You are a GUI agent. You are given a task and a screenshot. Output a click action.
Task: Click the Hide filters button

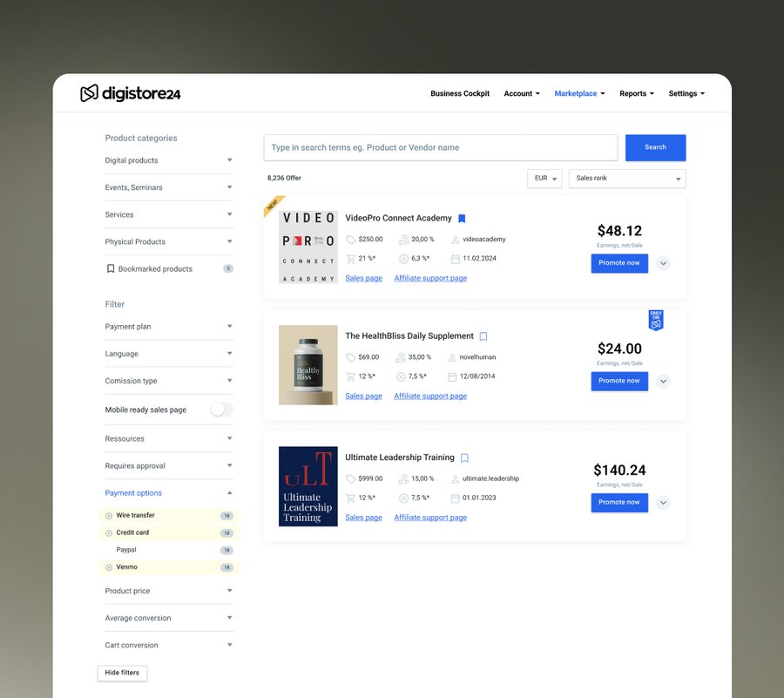click(x=122, y=673)
